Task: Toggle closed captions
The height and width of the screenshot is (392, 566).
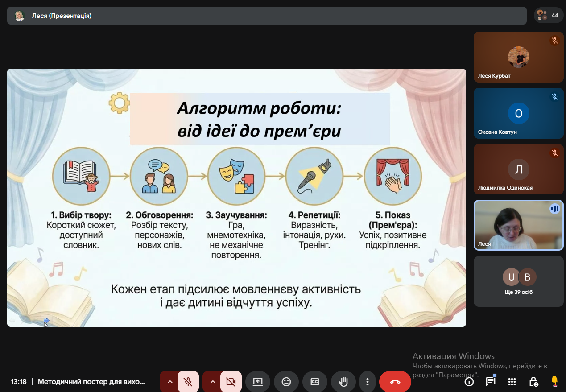Action: click(x=315, y=382)
